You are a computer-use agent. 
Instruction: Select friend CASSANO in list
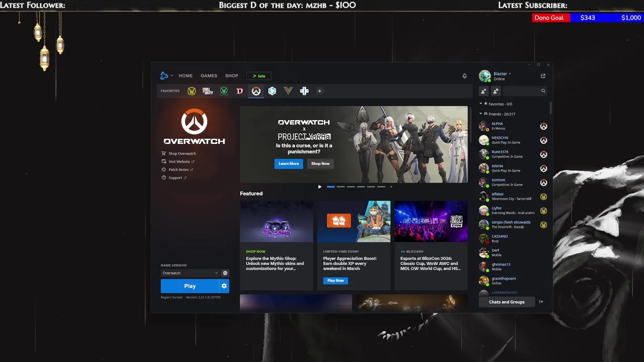coord(513,239)
